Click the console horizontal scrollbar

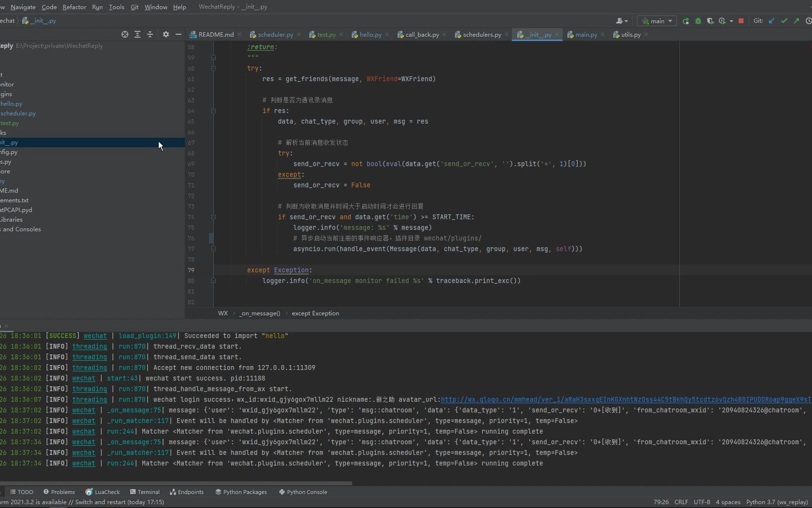(x=176, y=483)
